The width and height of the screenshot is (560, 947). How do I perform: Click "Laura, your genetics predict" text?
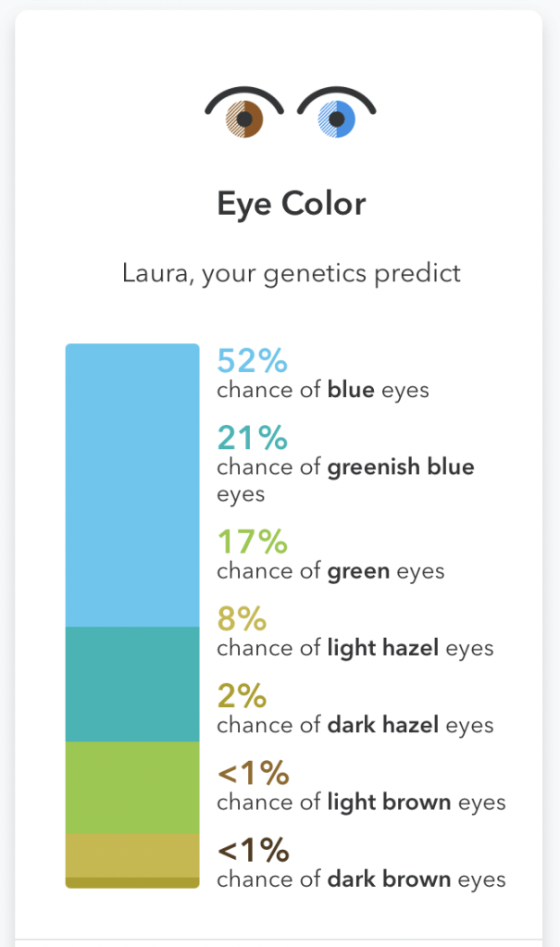coord(292,274)
